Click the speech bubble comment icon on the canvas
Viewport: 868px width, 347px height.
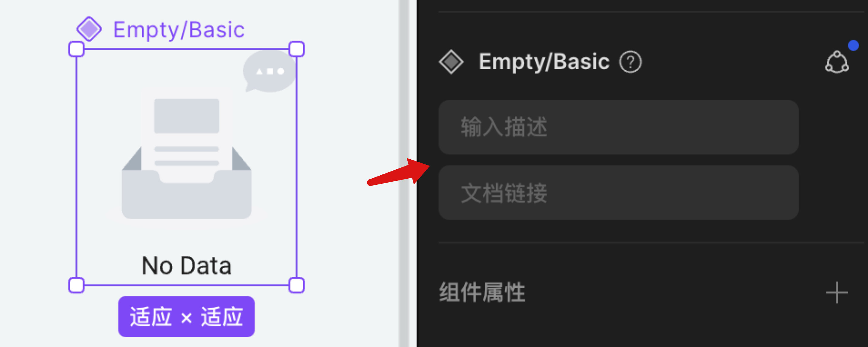click(269, 71)
